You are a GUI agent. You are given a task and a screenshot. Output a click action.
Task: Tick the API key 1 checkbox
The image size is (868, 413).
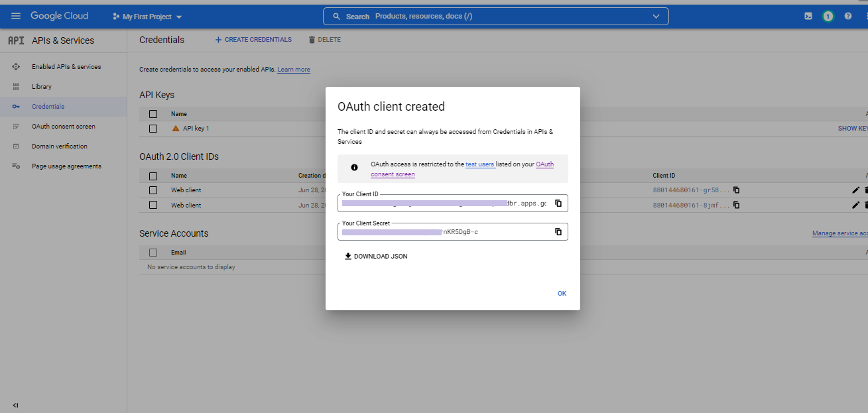click(153, 129)
